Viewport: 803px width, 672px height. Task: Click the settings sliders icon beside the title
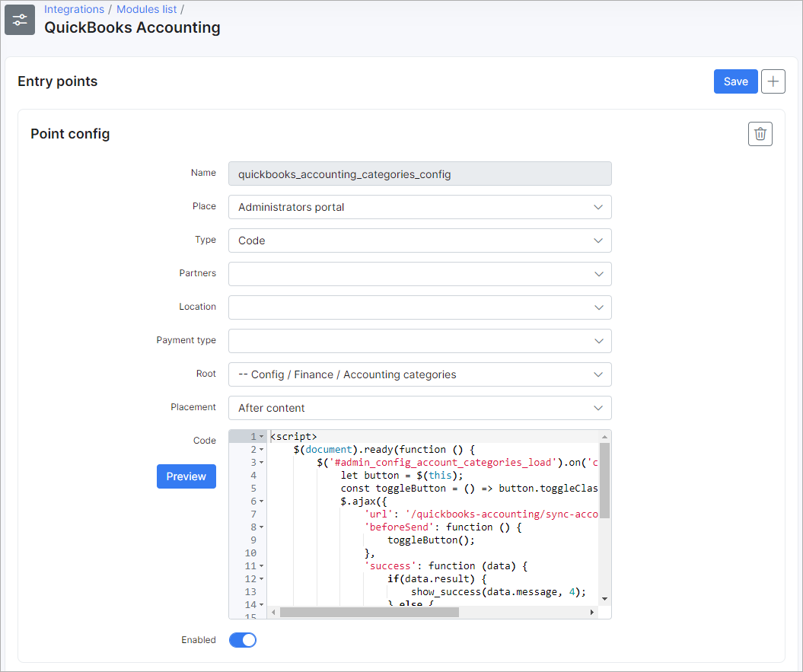20,20
